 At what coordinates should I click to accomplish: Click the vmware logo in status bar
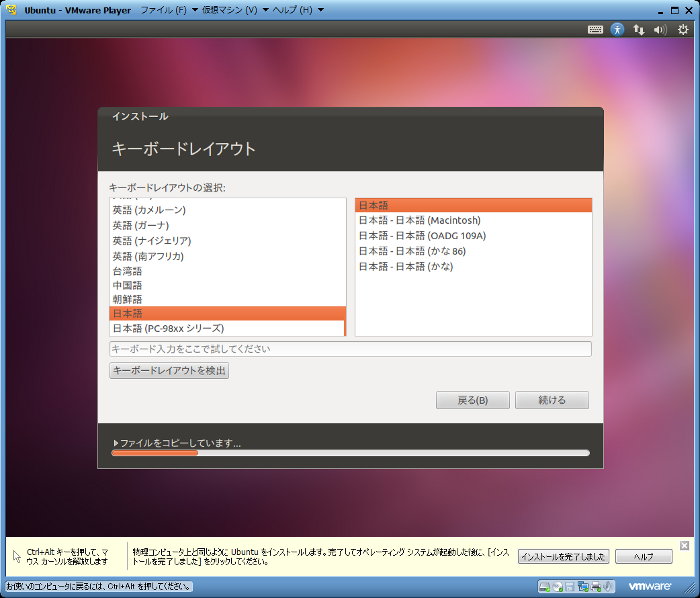(x=650, y=586)
